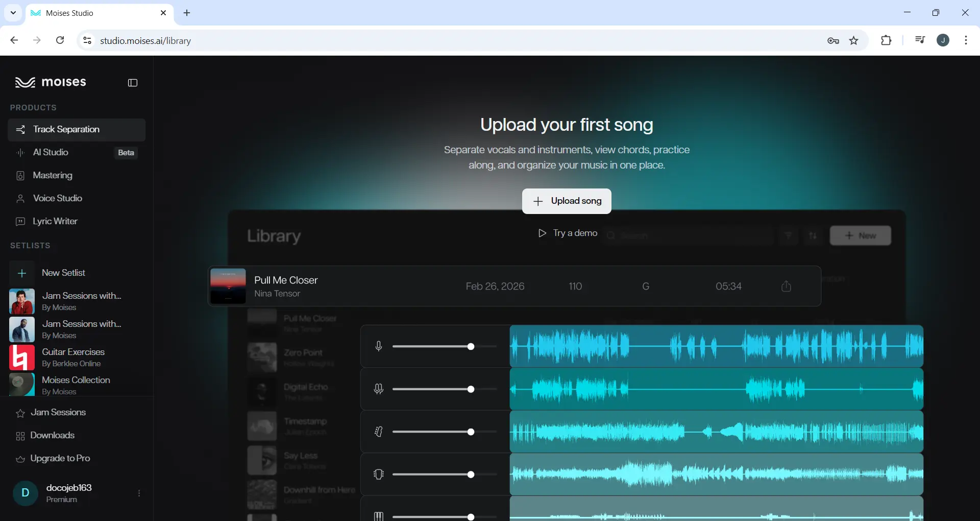Open docojeb163 account profile

pos(69,493)
